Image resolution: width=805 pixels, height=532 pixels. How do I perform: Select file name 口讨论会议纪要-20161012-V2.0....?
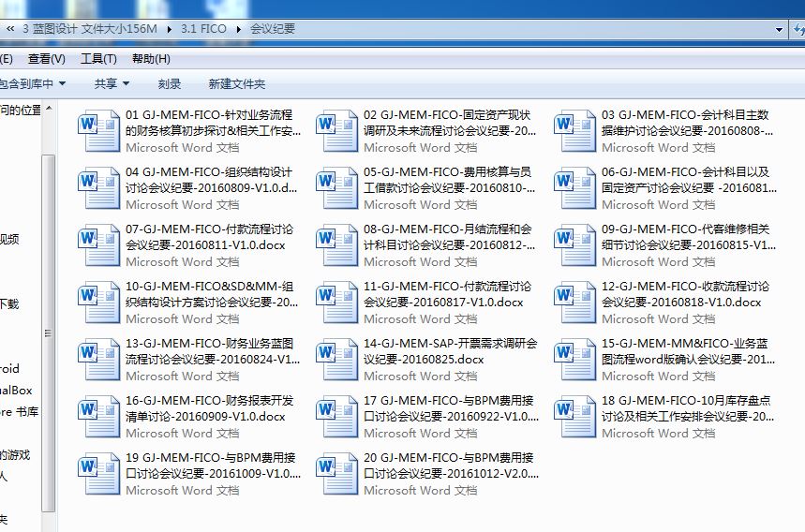click(452, 474)
